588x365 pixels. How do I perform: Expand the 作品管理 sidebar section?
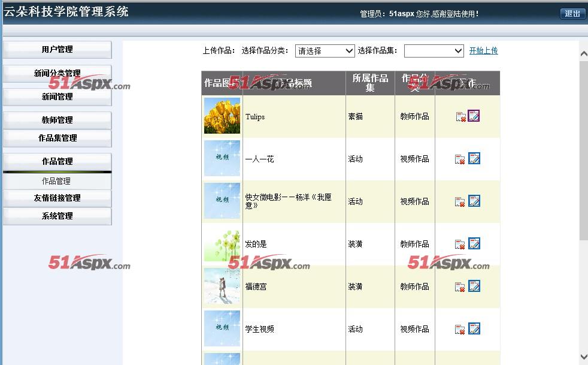pos(57,161)
